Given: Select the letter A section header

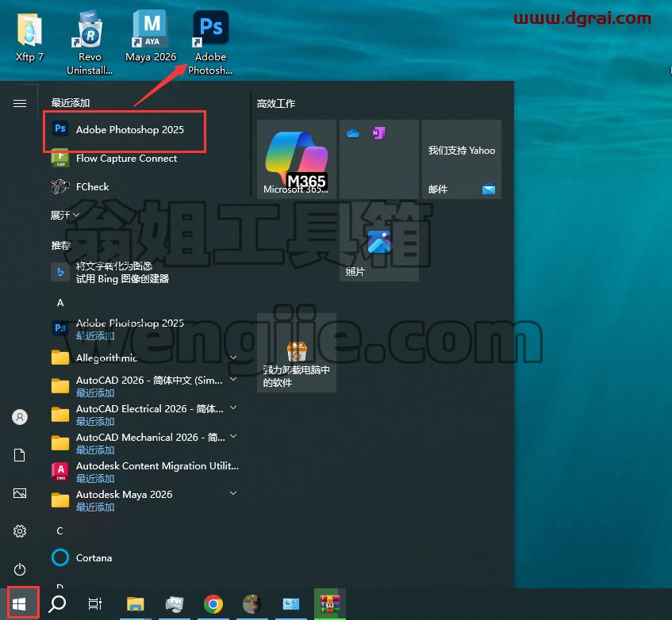Looking at the screenshot, I should (x=60, y=303).
